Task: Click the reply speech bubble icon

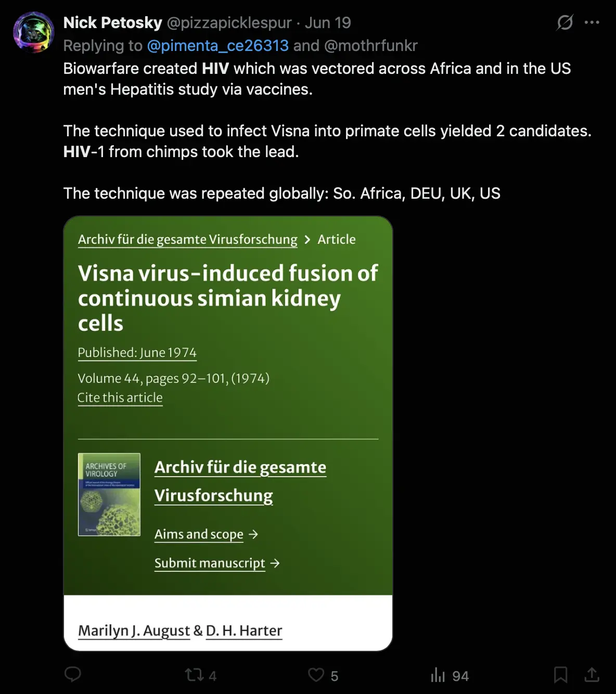Action: (x=73, y=675)
